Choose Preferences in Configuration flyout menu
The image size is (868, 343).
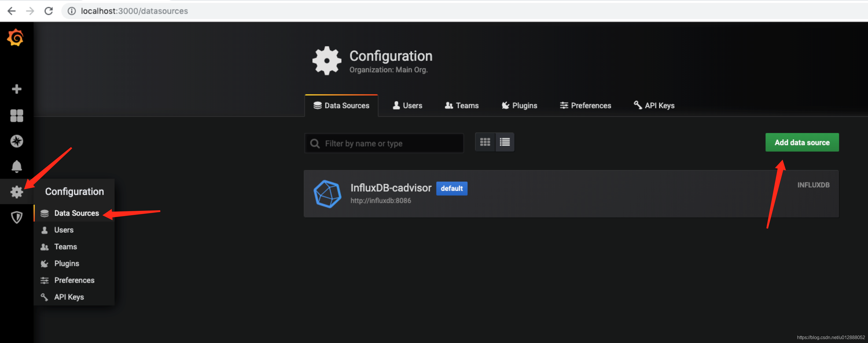(x=74, y=280)
